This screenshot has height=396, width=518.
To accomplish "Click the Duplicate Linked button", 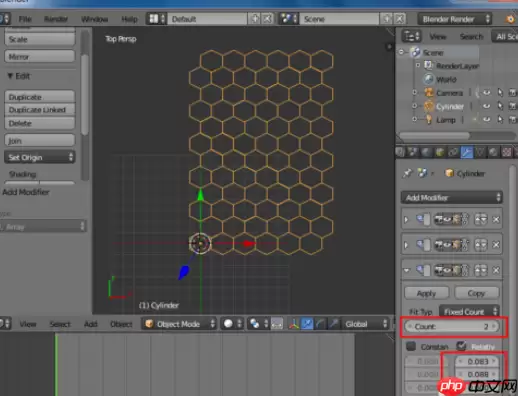I will click(x=40, y=110).
